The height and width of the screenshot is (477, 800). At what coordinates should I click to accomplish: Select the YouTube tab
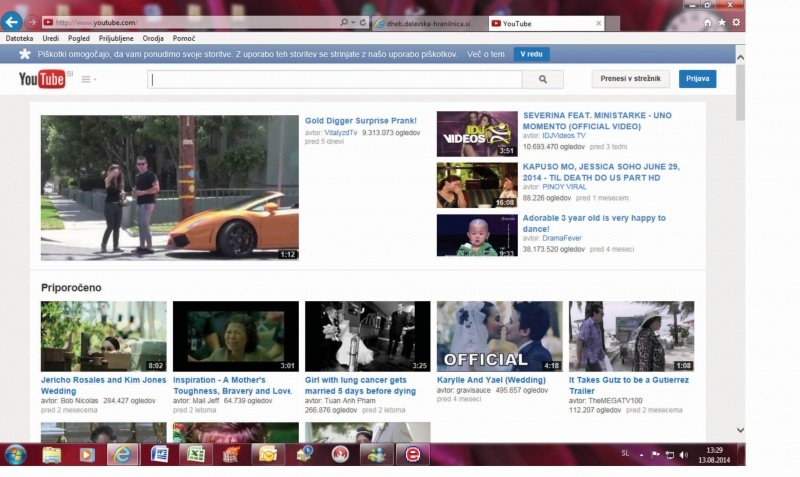[x=546, y=23]
